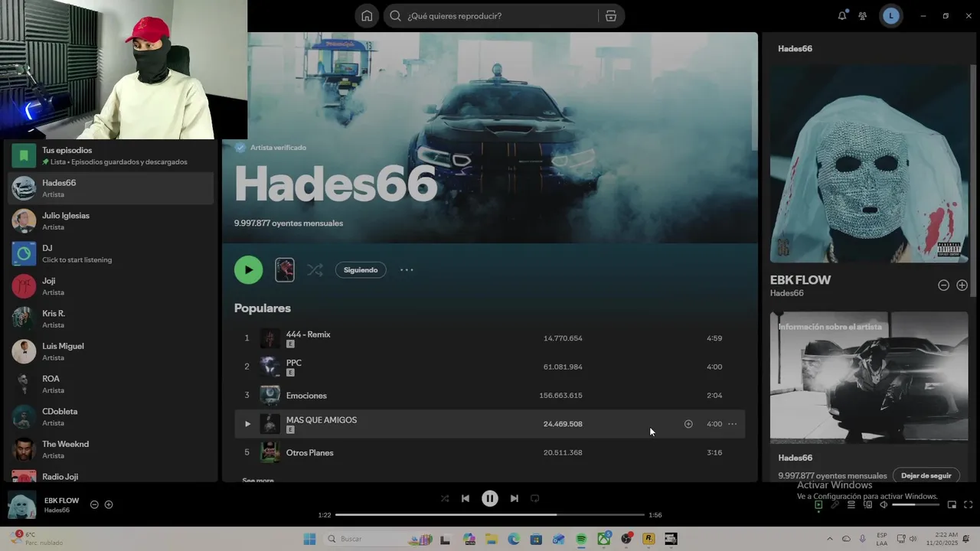Skip to the next track
This screenshot has height=551, width=980.
[514, 498]
